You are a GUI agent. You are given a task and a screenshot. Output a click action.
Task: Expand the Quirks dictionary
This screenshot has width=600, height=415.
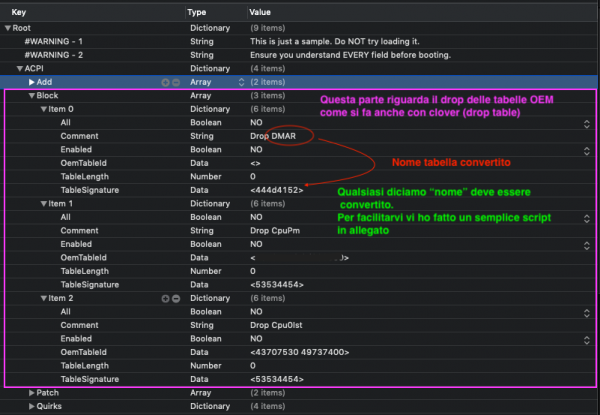click(32, 406)
